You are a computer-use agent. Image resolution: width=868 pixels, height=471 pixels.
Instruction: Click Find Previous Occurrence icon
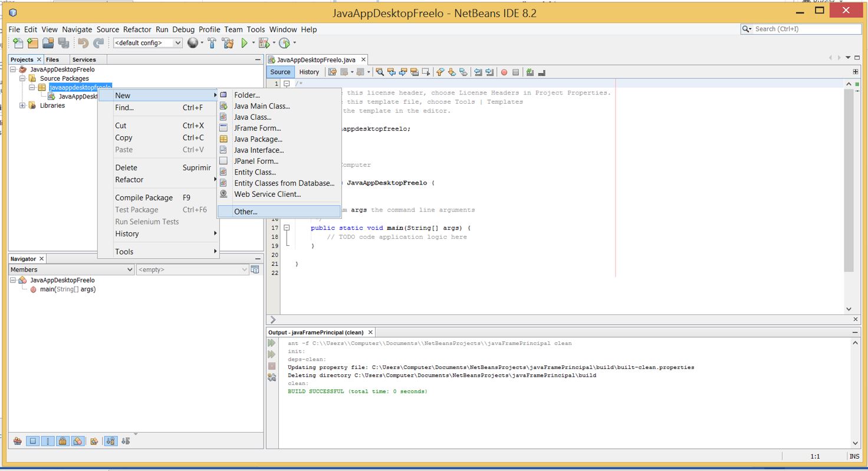click(x=392, y=72)
